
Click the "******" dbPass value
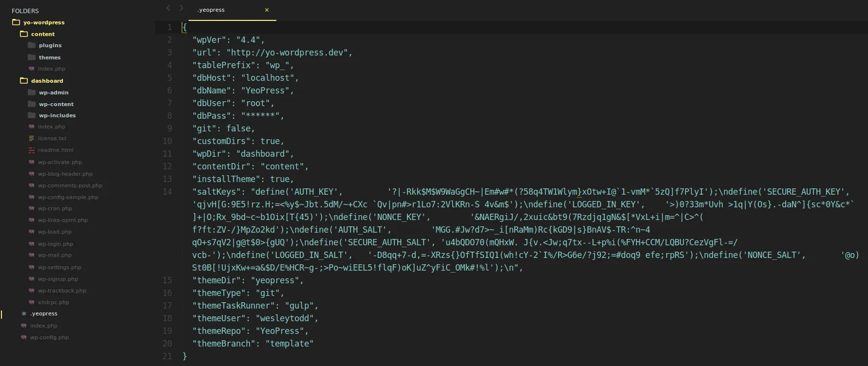tap(260, 116)
